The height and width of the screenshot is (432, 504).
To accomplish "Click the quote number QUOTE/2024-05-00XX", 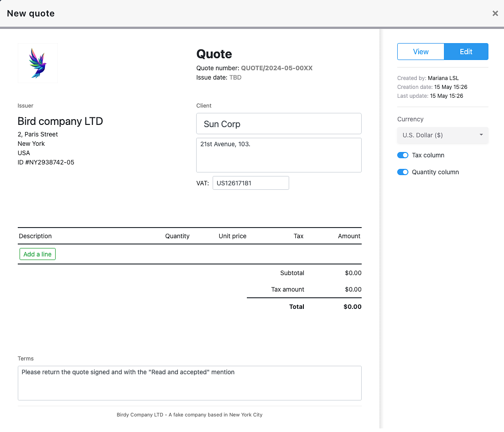I will coord(276,68).
